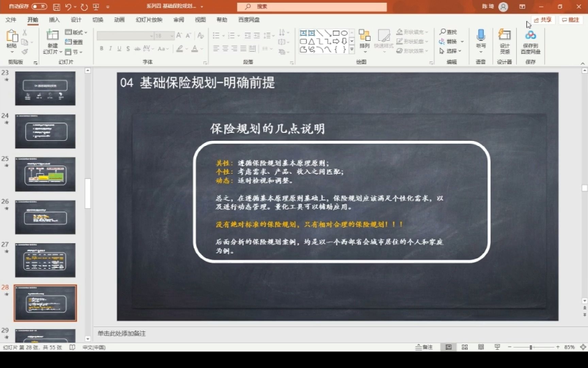Open the font name dropdown
588x368 pixels.
click(x=151, y=36)
